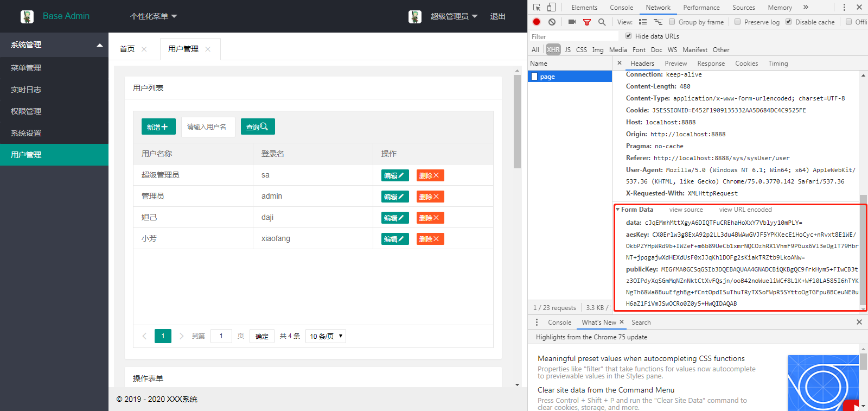868x411 pixels.
Task: Click the Network filter input field
Action: 574,36
